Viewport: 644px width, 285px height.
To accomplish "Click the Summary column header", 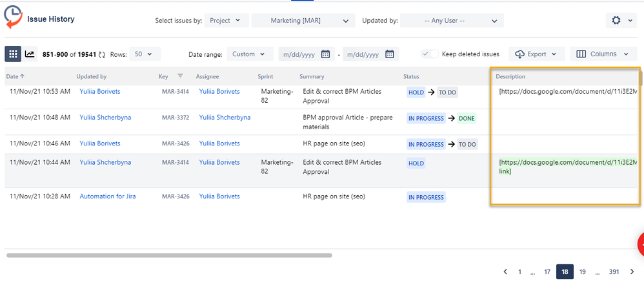I will pos(312,76).
